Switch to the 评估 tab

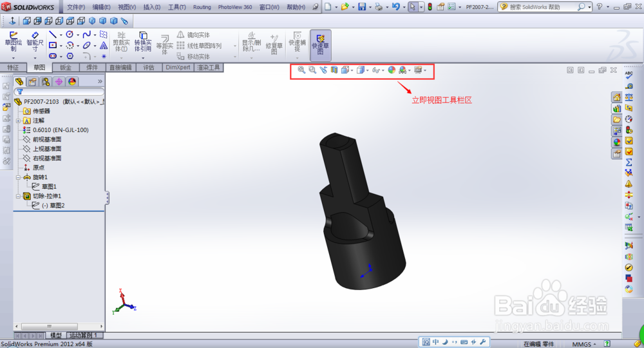tap(149, 68)
